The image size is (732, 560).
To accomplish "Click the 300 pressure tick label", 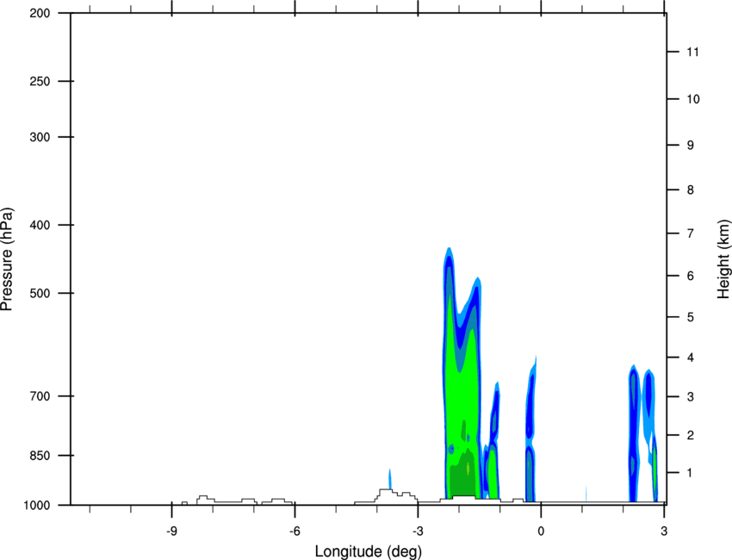I will point(40,137).
